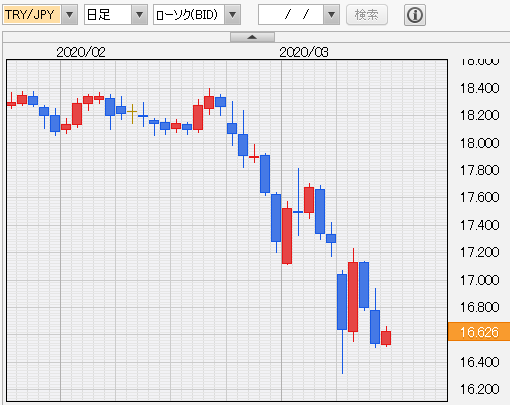Click the 18.400 price axis label
Viewport: 510px width, 405px height.
[x=479, y=88]
